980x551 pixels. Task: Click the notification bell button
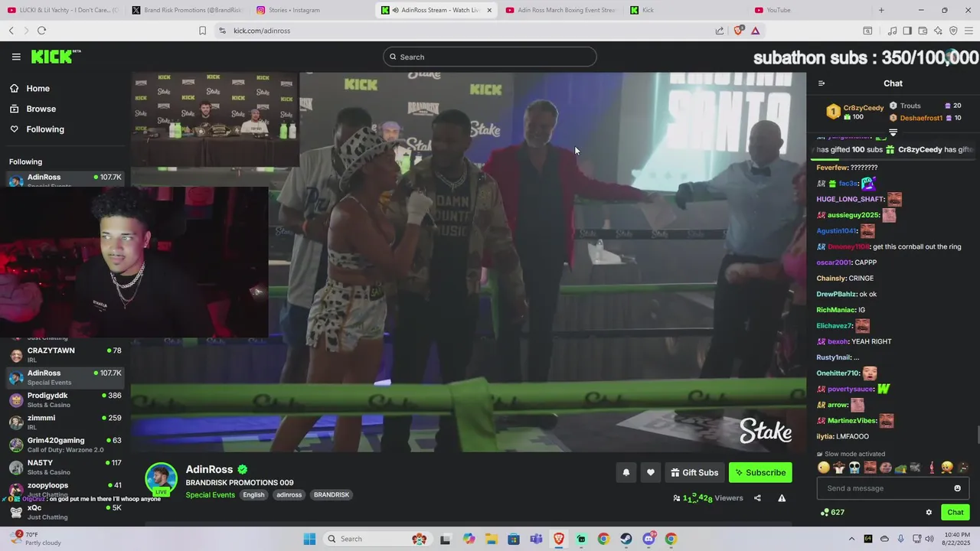click(x=626, y=473)
